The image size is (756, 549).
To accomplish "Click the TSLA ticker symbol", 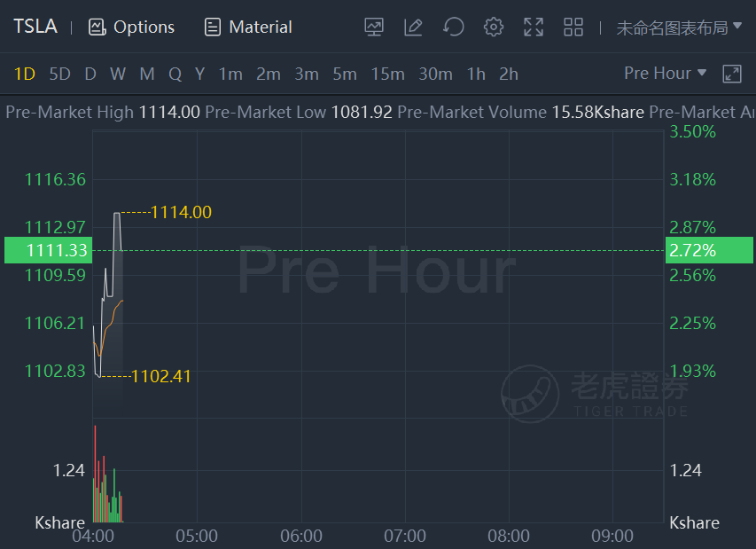I will pos(35,27).
